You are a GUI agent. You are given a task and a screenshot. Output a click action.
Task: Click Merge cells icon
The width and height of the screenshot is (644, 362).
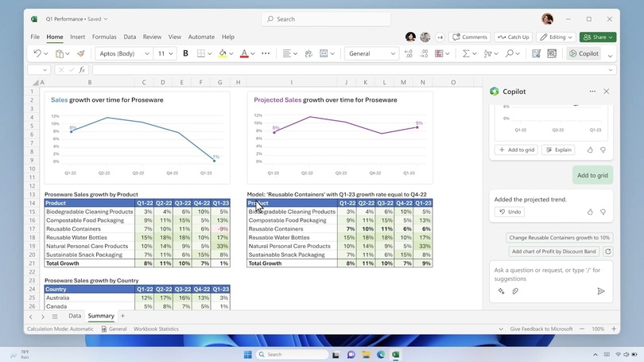324,53
